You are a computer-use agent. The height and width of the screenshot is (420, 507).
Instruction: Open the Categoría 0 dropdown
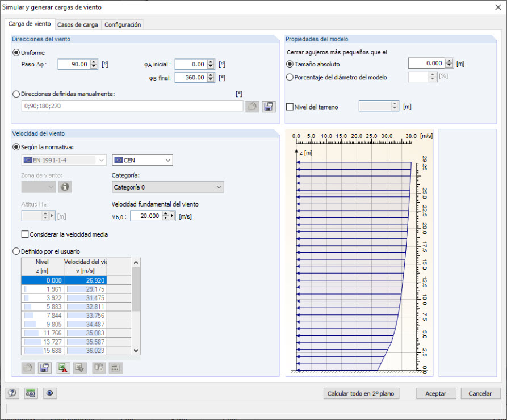[x=168, y=187]
